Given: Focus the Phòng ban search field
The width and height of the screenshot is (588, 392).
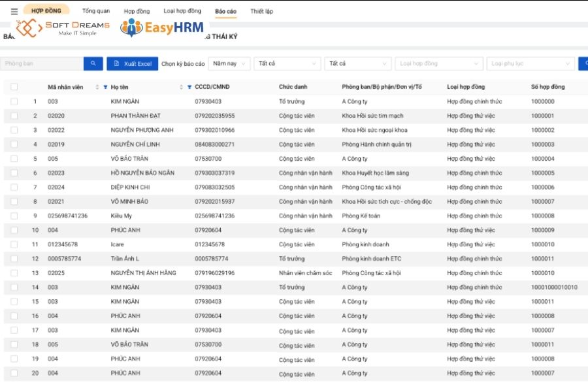Looking at the screenshot, I should pyautogui.click(x=42, y=63).
